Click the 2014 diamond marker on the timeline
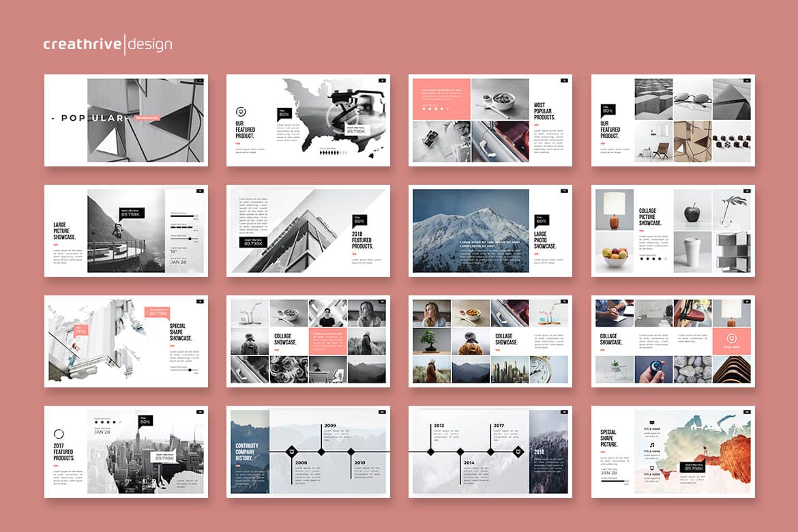This screenshot has height=532, width=798. coord(460,452)
